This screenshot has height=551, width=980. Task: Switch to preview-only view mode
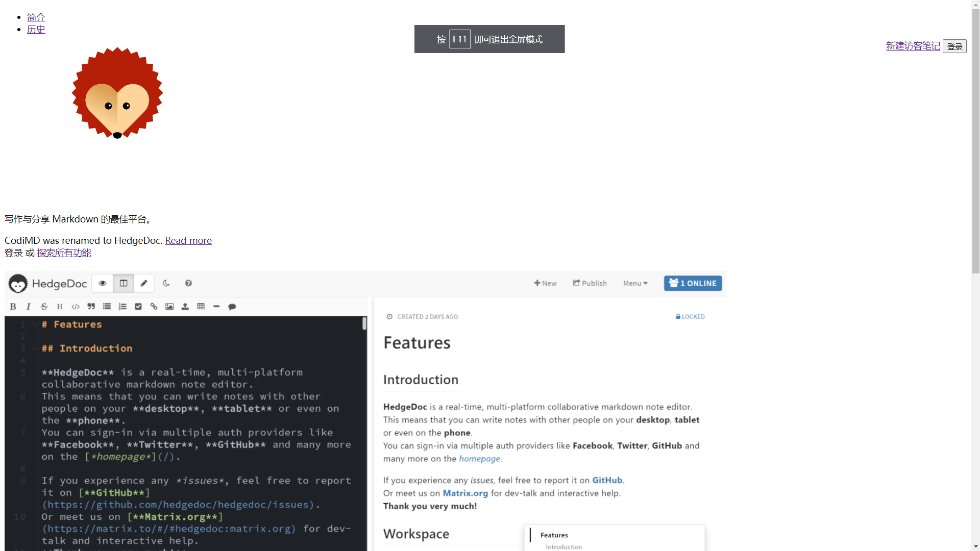click(102, 283)
